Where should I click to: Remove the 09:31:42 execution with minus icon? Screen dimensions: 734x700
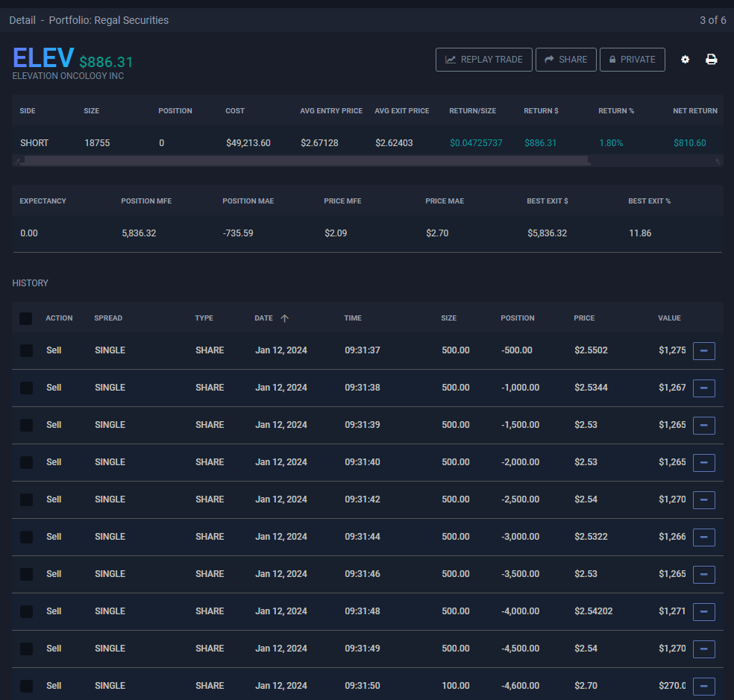[x=703, y=499]
